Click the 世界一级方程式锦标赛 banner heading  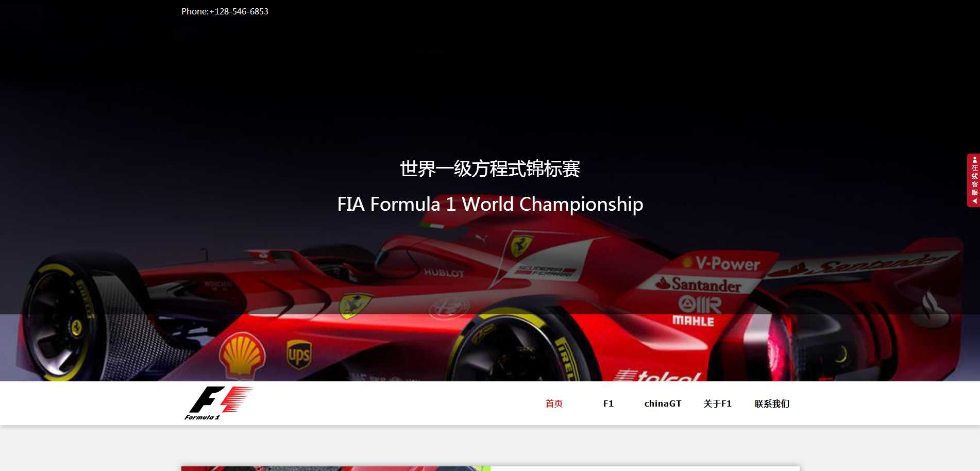tap(490, 169)
